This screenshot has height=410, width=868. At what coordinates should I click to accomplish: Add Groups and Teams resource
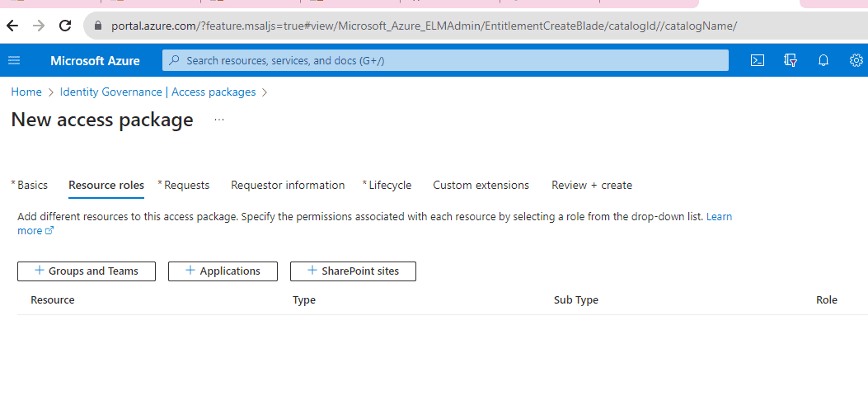click(x=87, y=271)
